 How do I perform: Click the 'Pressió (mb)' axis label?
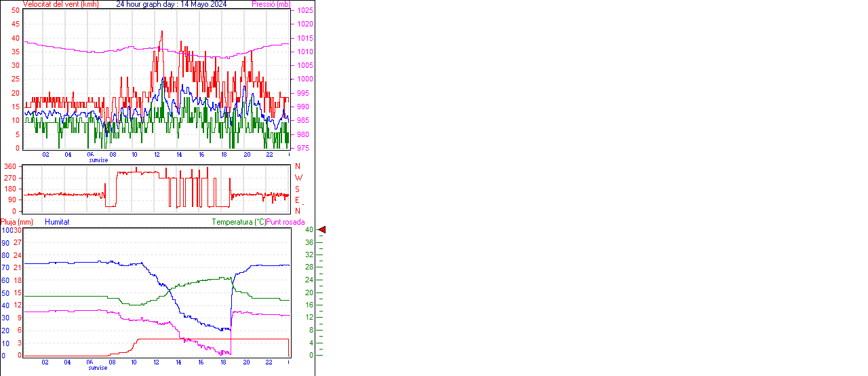click(x=271, y=4)
